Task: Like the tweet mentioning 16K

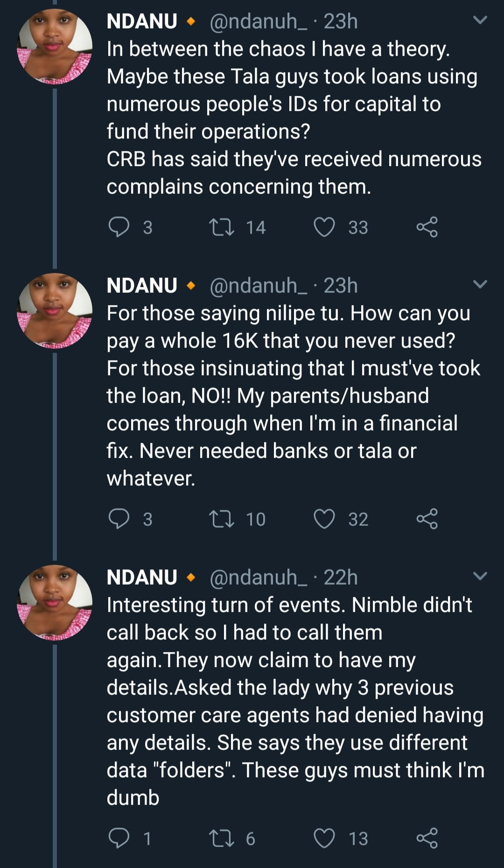Action: (324, 519)
